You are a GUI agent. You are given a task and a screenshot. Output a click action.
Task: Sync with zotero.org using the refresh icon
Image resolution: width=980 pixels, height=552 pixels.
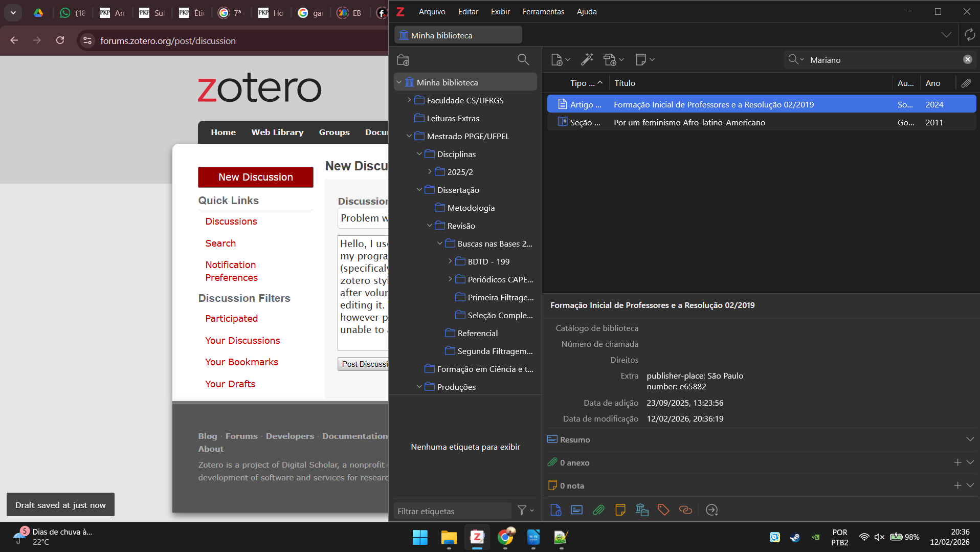click(969, 35)
